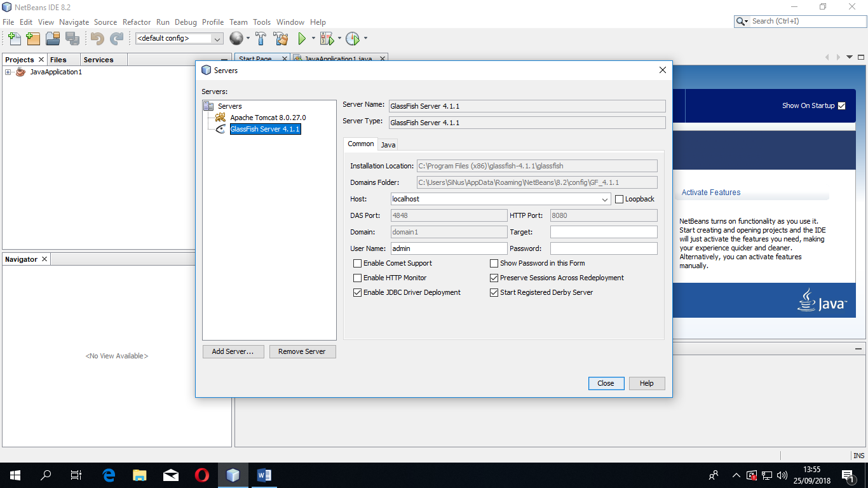Viewport: 868px width, 488px height.
Task: Open the default config dropdown
Action: point(218,38)
